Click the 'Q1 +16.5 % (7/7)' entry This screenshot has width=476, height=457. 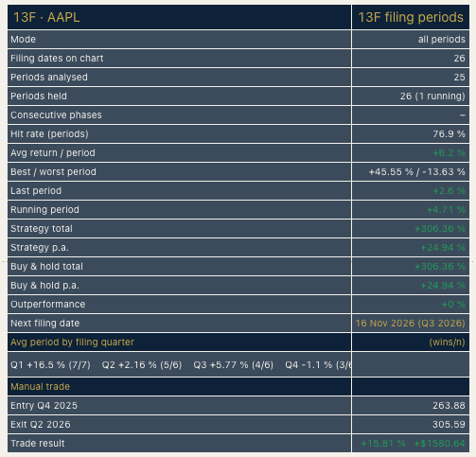tap(50, 365)
